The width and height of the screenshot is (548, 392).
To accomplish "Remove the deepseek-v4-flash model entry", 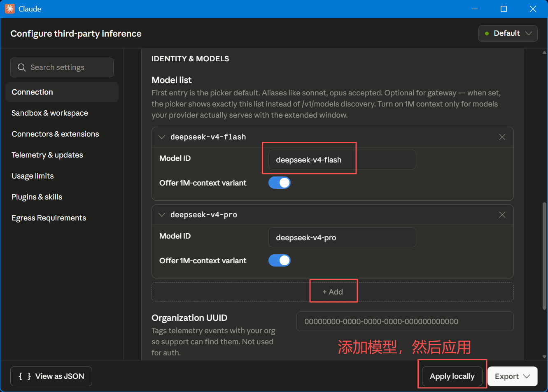I will pyautogui.click(x=502, y=137).
